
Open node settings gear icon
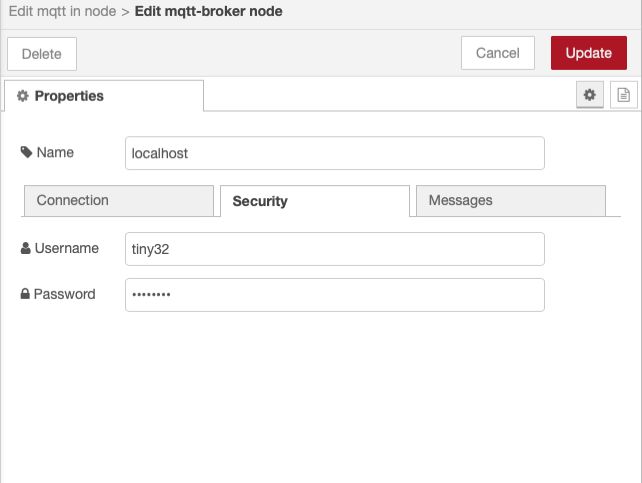590,95
